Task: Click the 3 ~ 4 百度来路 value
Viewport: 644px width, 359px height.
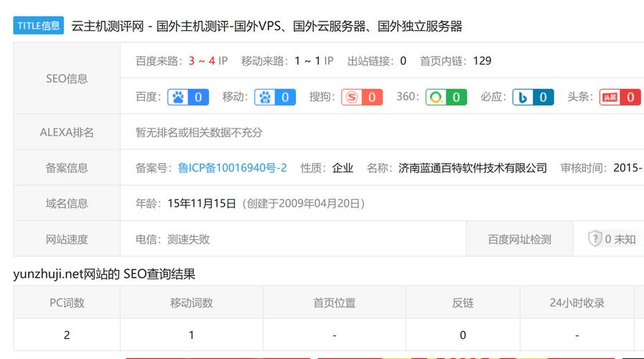Action: pyautogui.click(x=202, y=61)
